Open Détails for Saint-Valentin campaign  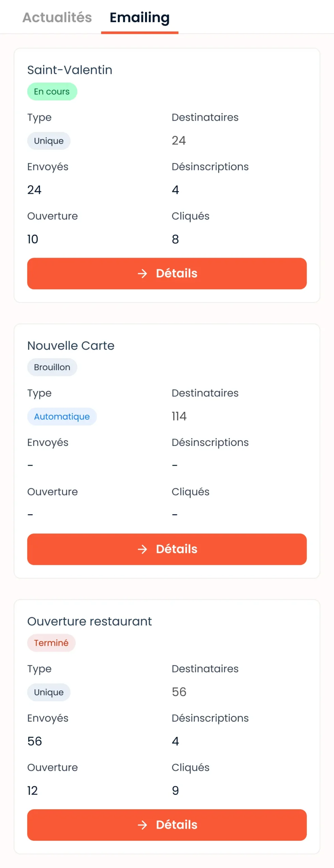(167, 273)
